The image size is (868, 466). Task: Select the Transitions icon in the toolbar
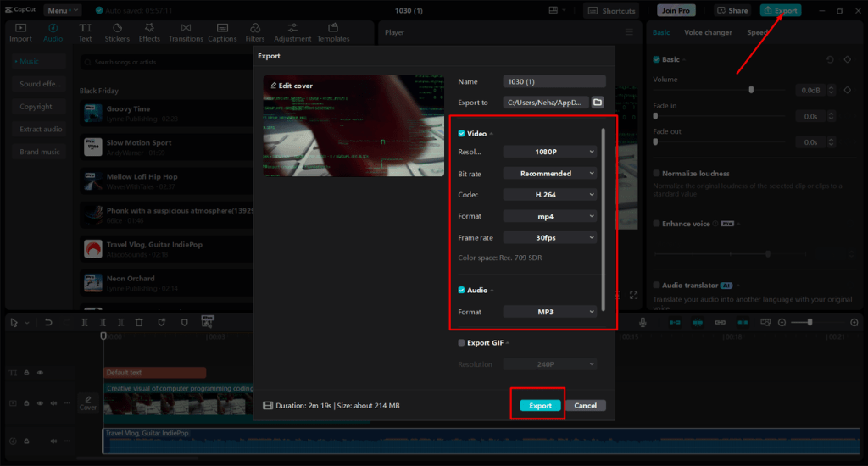[x=186, y=29]
